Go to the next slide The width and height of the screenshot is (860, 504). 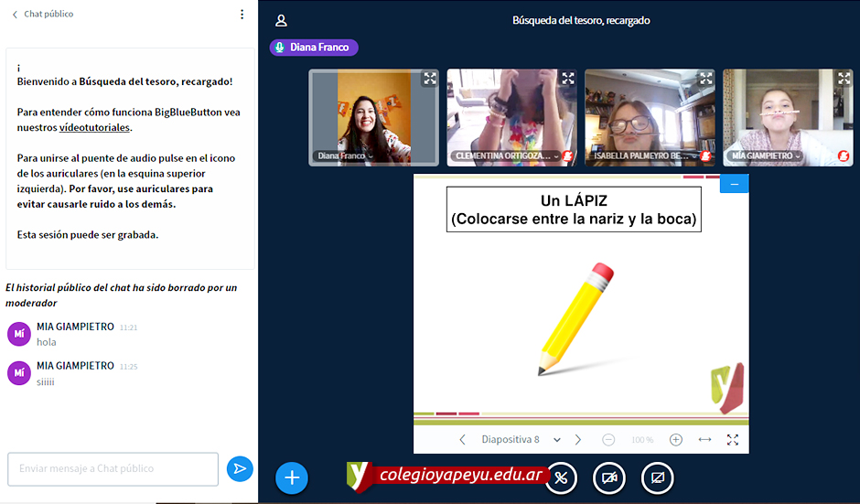click(x=577, y=440)
